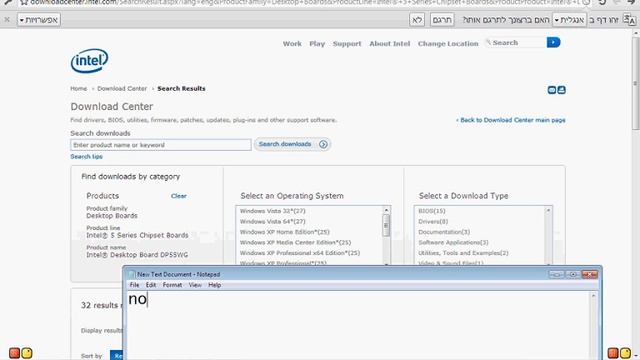The width and height of the screenshot is (640, 360).
Task: Click the Search downloads button
Action: click(292, 144)
